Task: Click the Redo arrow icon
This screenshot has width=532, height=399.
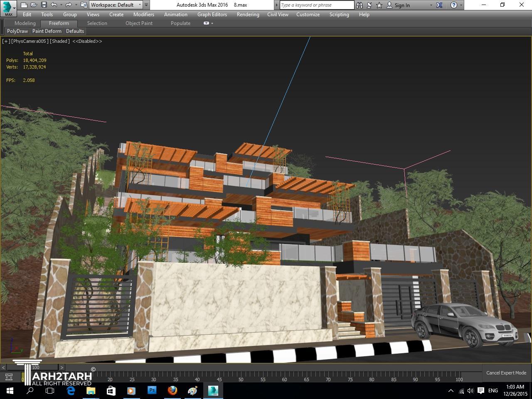Action: tap(69, 5)
